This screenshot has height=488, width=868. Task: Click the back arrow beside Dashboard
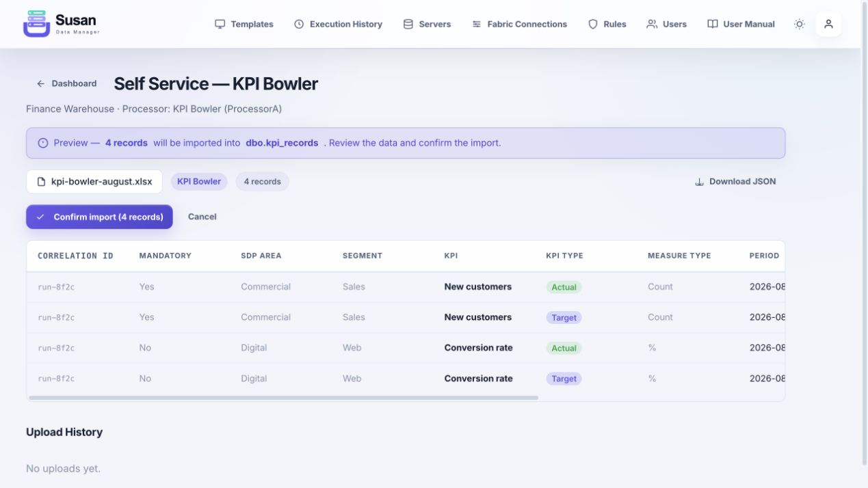[x=40, y=83]
